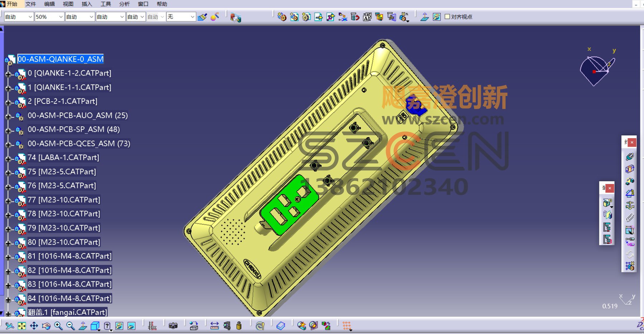Screen dimensions: 644x334
Task: Expand the 0 [QIANKE-1-2.CATPart] node
Action: click(8, 74)
